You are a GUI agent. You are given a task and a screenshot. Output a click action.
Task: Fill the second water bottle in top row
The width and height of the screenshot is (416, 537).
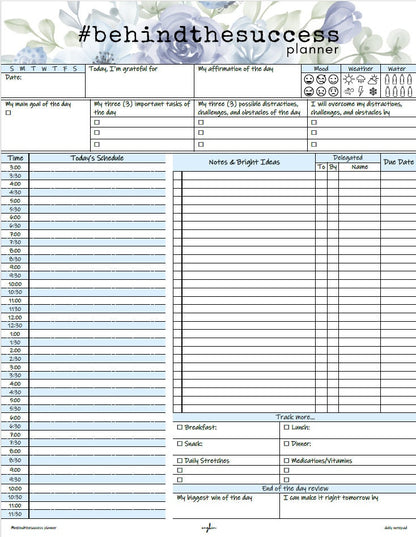(x=395, y=79)
